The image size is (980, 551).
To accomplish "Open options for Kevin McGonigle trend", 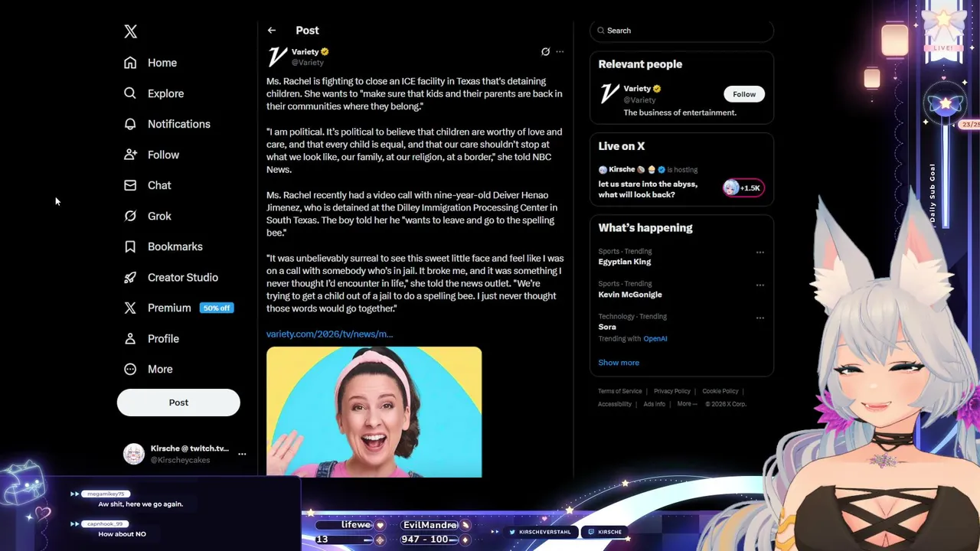I will [760, 285].
